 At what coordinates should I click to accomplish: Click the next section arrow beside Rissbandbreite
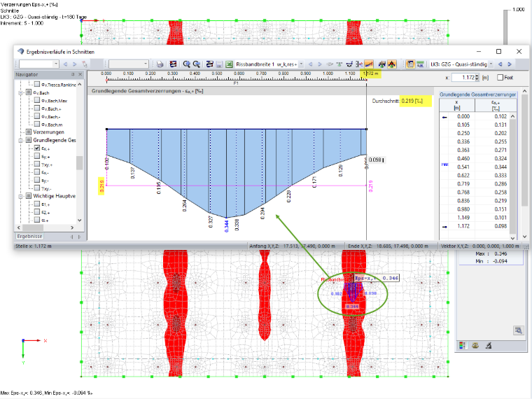point(320,64)
